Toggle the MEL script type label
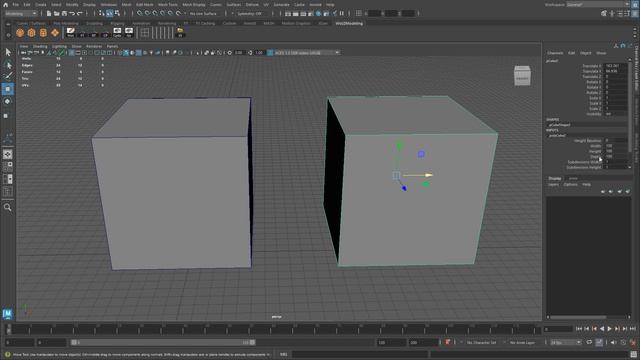640x360 pixels. click(x=283, y=354)
